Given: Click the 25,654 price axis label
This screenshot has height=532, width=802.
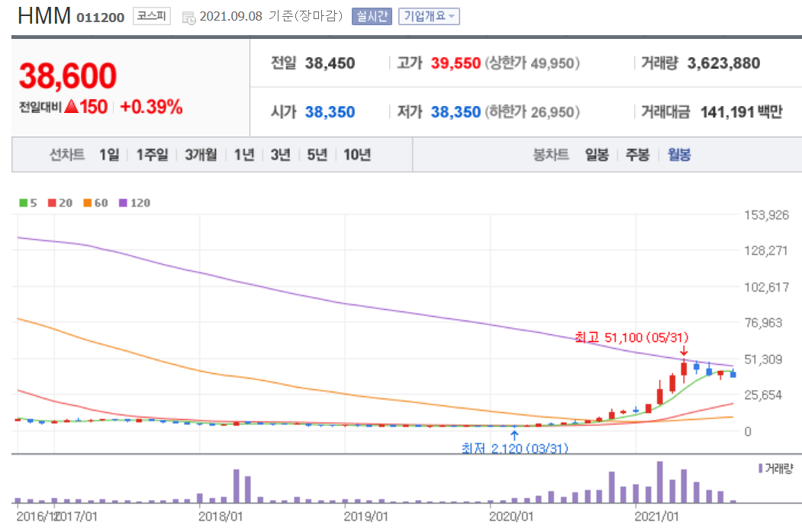Looking at the screenshot, I should tap(763, 395).
